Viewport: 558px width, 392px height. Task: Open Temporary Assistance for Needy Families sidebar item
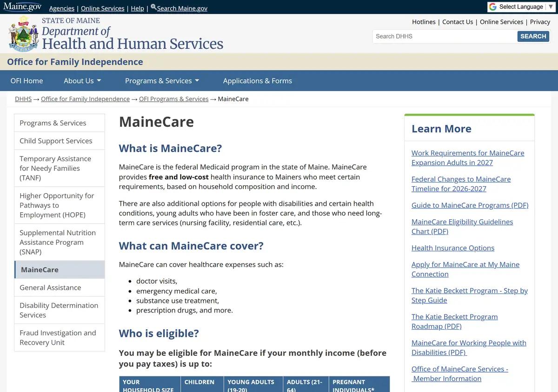pos(60,168)
